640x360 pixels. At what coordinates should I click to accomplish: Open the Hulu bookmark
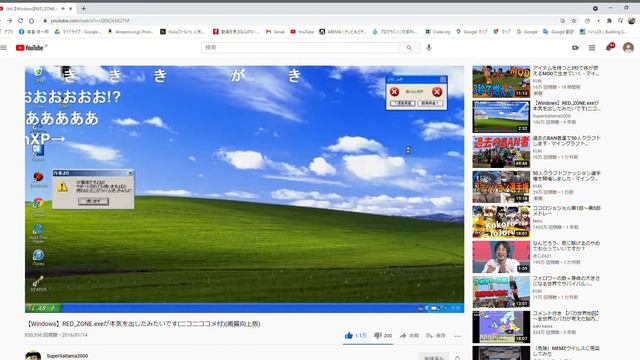(182, 31)
